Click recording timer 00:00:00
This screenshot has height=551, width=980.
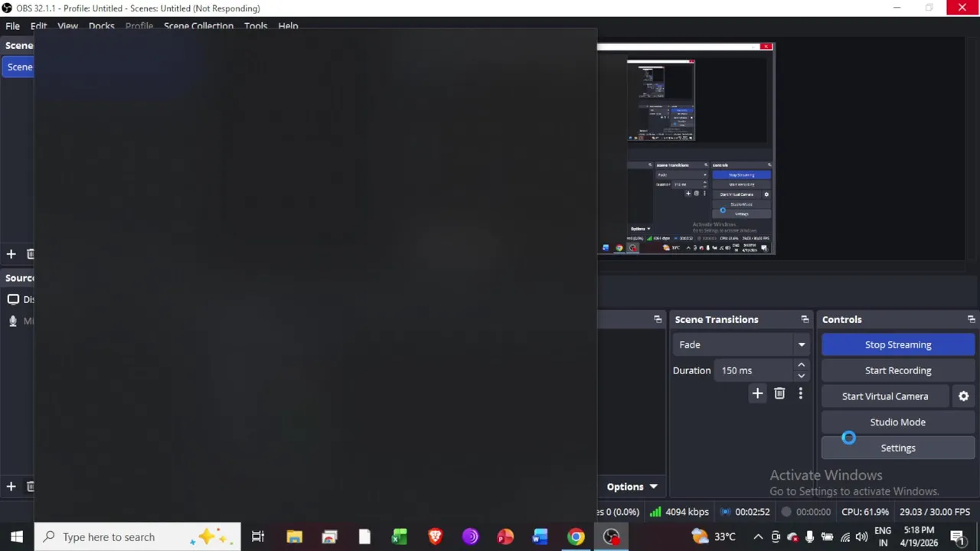click(x=813, y=512)
